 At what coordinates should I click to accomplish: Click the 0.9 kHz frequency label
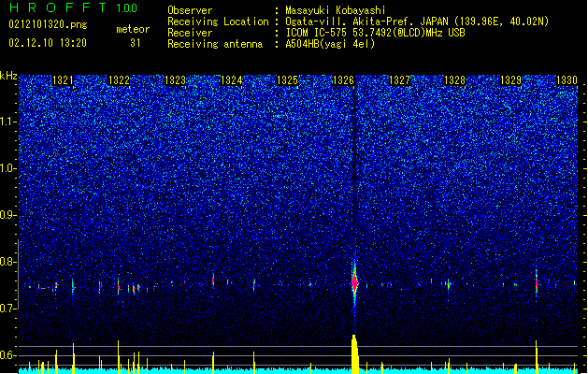pyautogui.click(x=8, y=215)
